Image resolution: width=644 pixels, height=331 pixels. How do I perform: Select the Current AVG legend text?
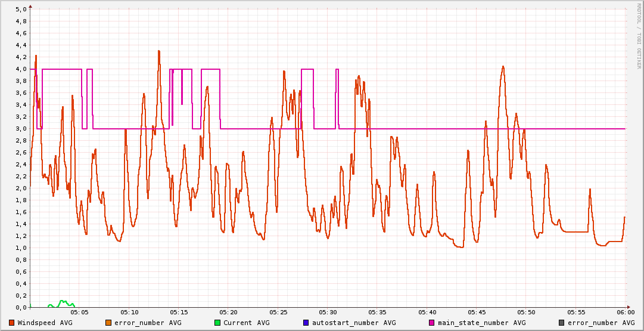[247, 323]
